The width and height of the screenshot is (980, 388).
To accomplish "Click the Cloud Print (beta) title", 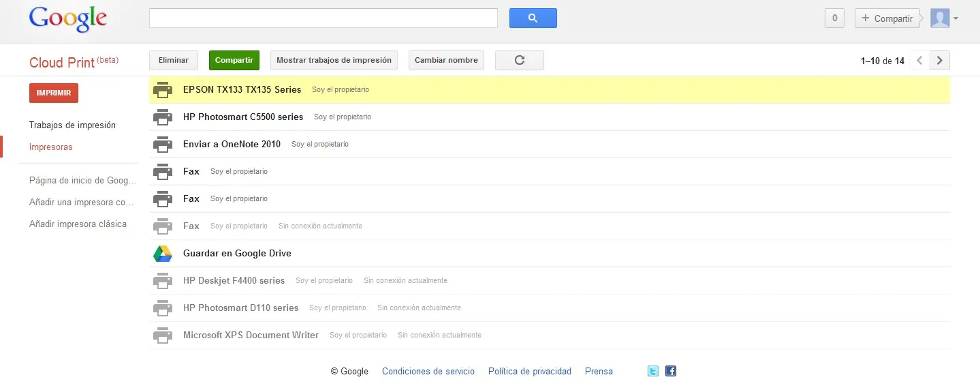I will (x=74, y=62).
